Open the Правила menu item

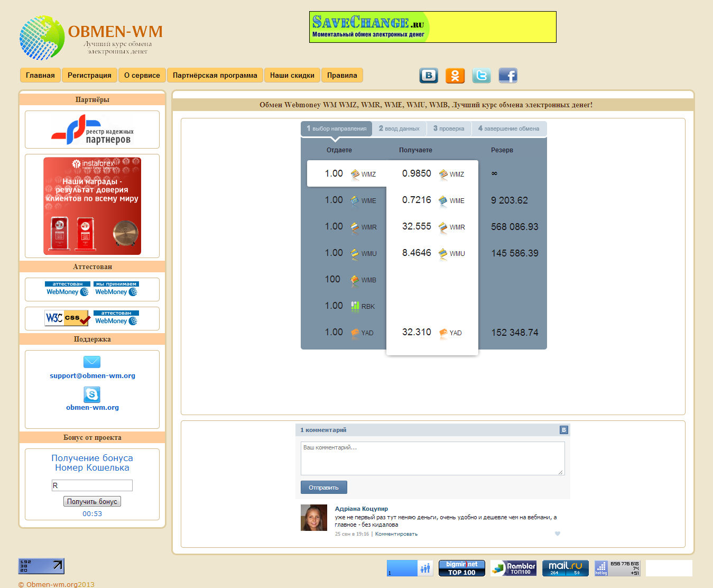(342, 75)
